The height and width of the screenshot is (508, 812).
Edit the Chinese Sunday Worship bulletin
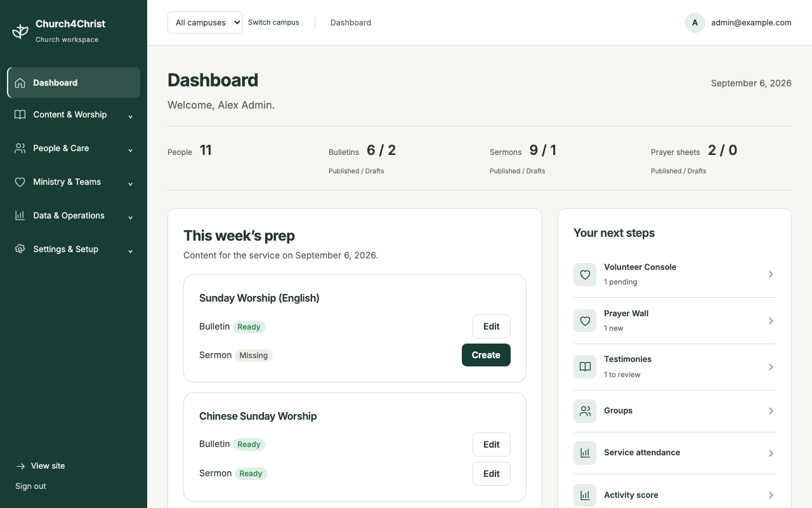(x=492, y=444)
